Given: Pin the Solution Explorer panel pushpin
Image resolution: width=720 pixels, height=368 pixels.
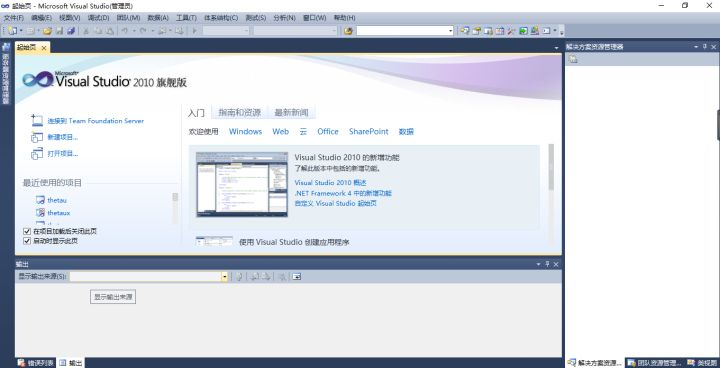Looking at the screenshot, I should click(x=705, y=47).
